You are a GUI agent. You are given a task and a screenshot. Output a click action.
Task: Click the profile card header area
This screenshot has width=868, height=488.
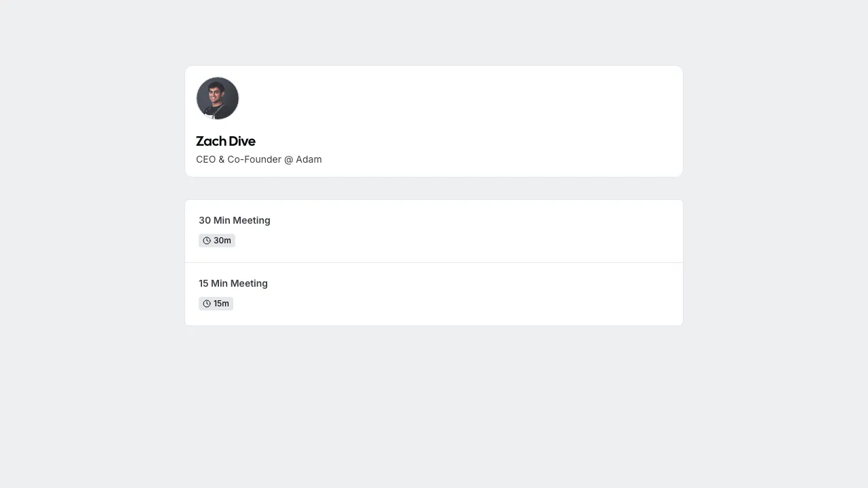point(433,121)
